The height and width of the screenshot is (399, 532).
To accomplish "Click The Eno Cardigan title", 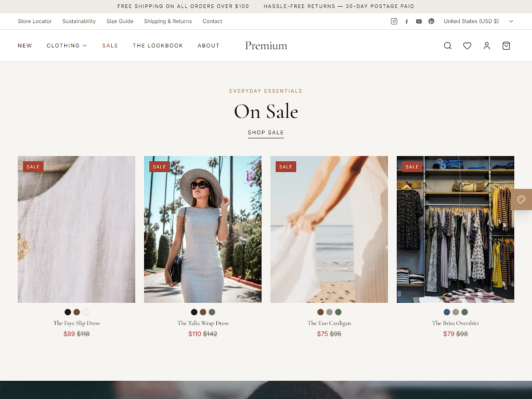I will [329, 323].
